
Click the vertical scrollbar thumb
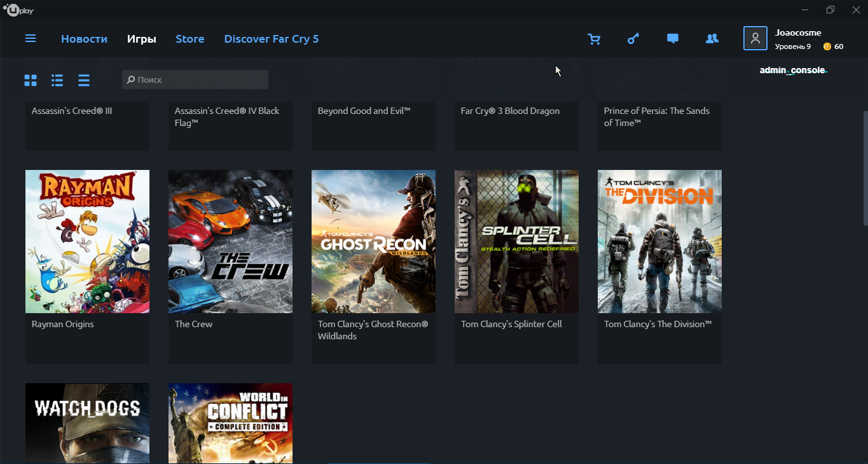[x=865, y=168]
